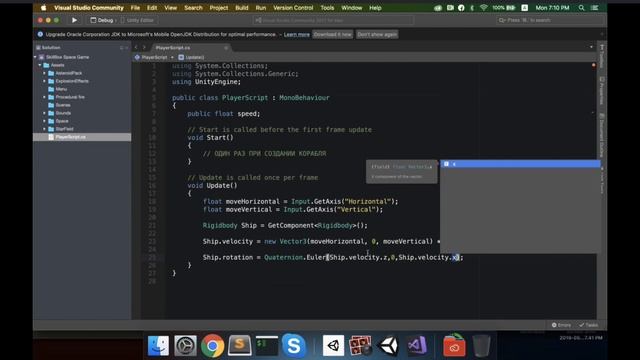Expand the Sounds folder
The width and height of the screenshot is (640, 360).
(x=44, y=113)
